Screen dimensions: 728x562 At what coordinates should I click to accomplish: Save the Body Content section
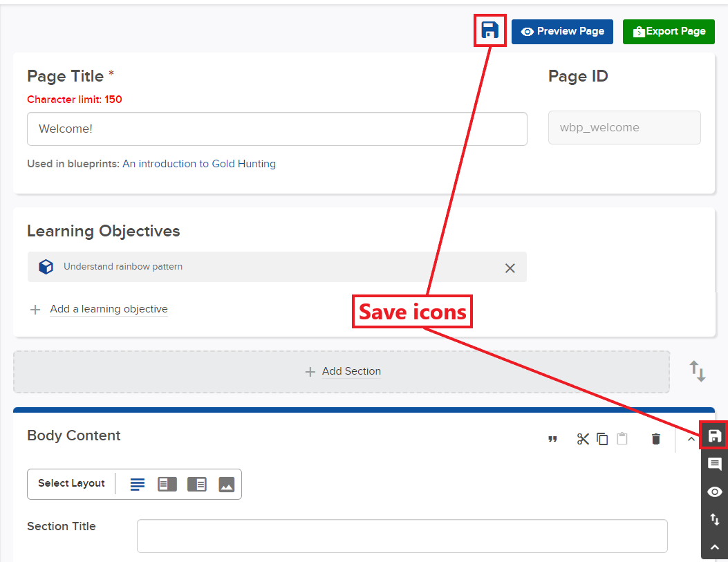[x=714, y=435]
